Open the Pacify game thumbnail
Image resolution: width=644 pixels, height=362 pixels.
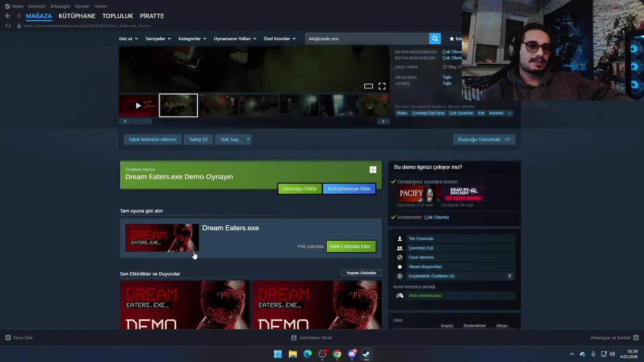[419, 194]
